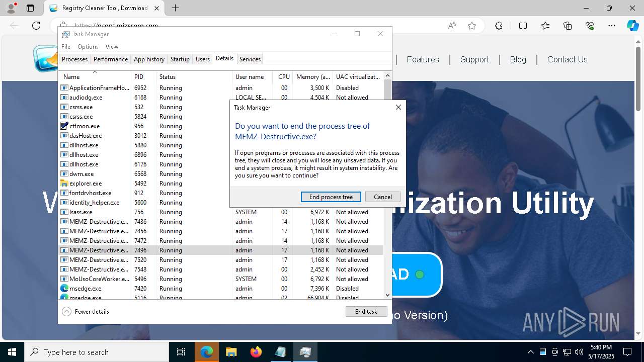644x362 pixels.
Task: Select ApplicationFrameHost process row
Action: click(x=221, y=88)
